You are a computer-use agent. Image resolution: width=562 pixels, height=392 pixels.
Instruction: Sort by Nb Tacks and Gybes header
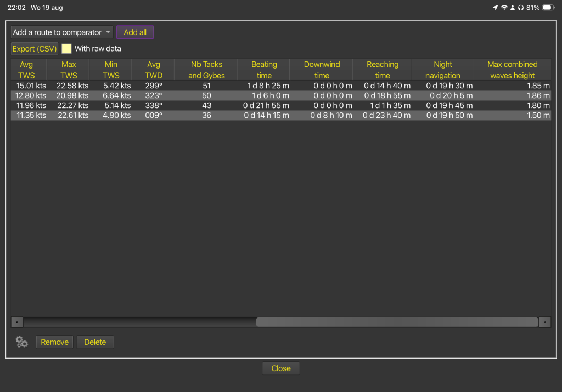206,70
